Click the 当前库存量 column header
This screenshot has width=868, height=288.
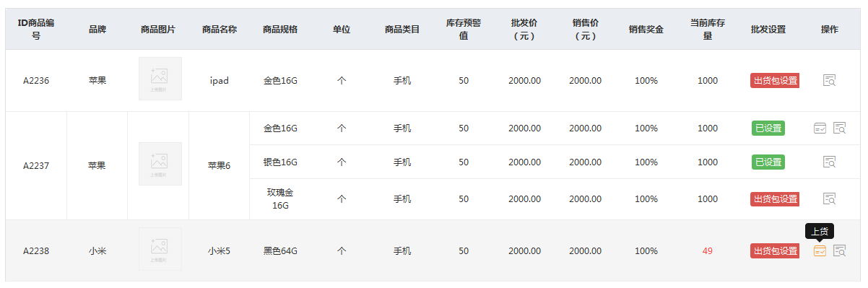(707, 30)
